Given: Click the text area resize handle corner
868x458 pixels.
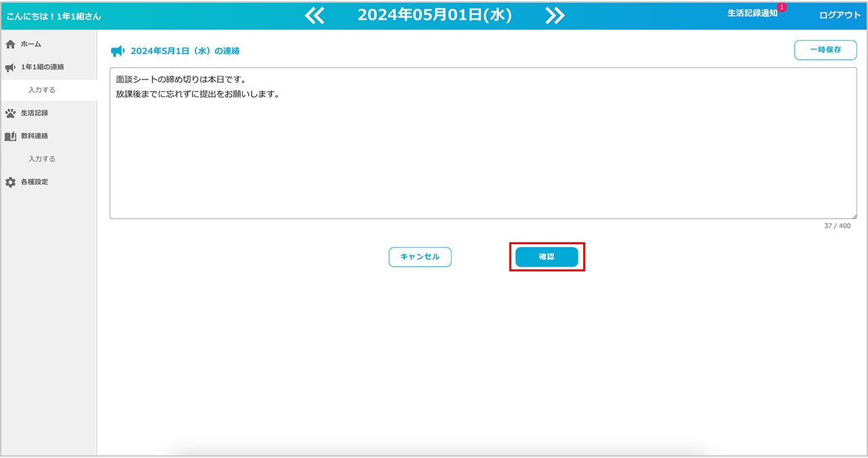Looking at the screenshot, I should pos(853,215).
